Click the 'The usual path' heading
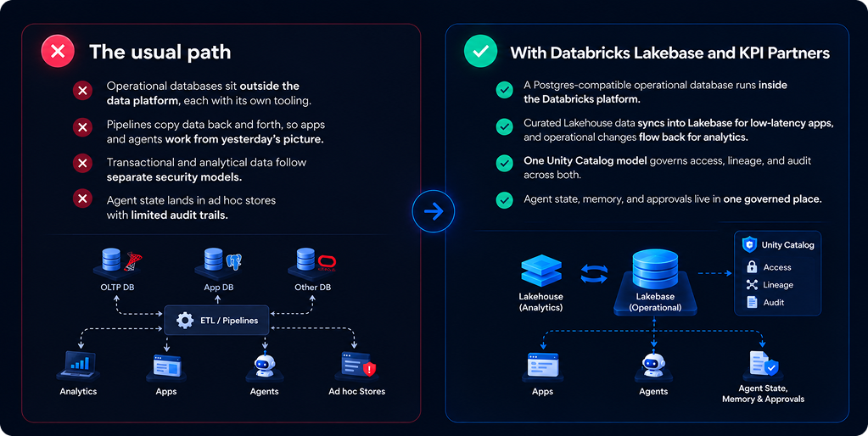The image size is (868, 436). click(160, 52)
